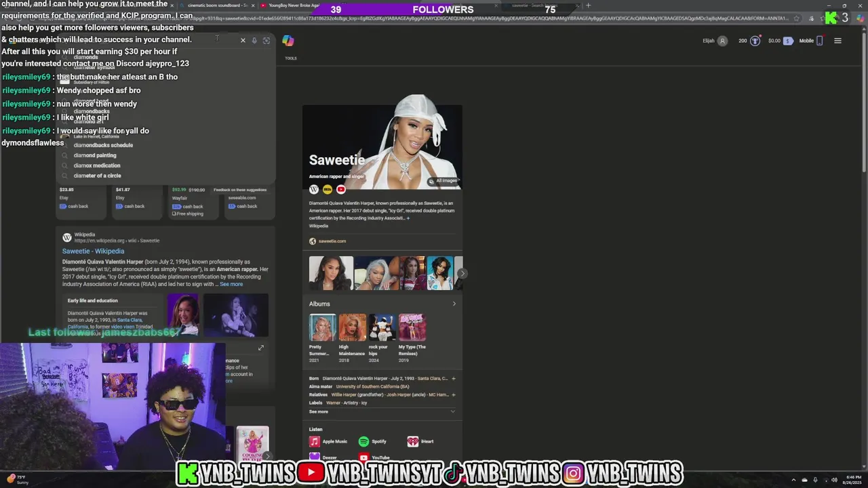Image resolution: width=868 pixels, height=488 pixels.
Task: Expand the truncated Saweetie description plus
Action: click(408, 218)
